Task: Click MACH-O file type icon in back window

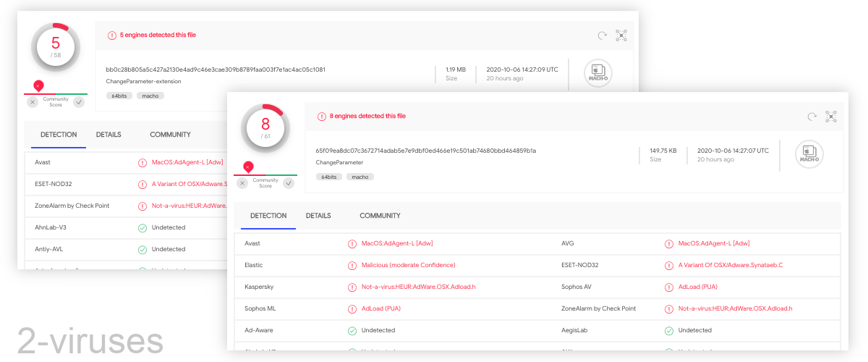Action: (x=598, y=73)
